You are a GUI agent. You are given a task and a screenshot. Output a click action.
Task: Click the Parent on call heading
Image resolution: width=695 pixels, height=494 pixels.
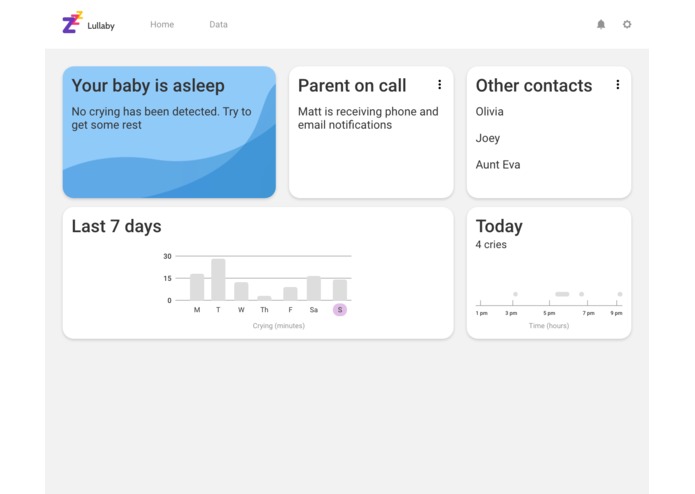tap(352, 86)
